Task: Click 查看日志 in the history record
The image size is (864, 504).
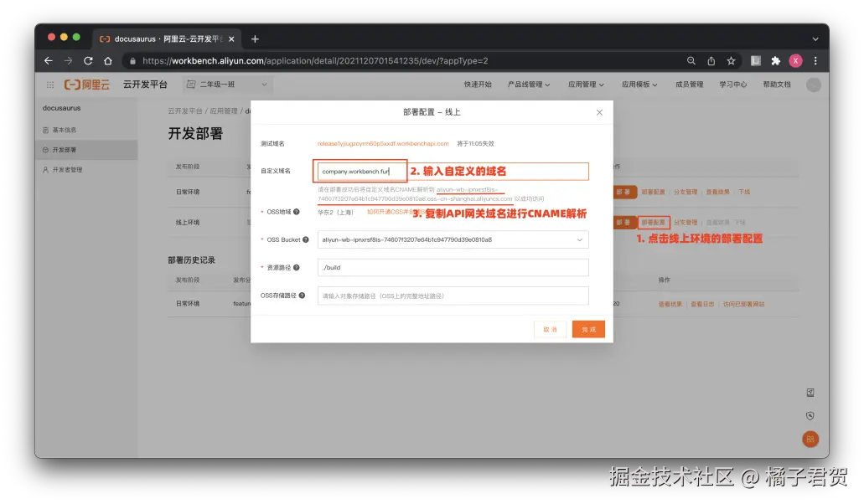Action: [x=702, y=304]
